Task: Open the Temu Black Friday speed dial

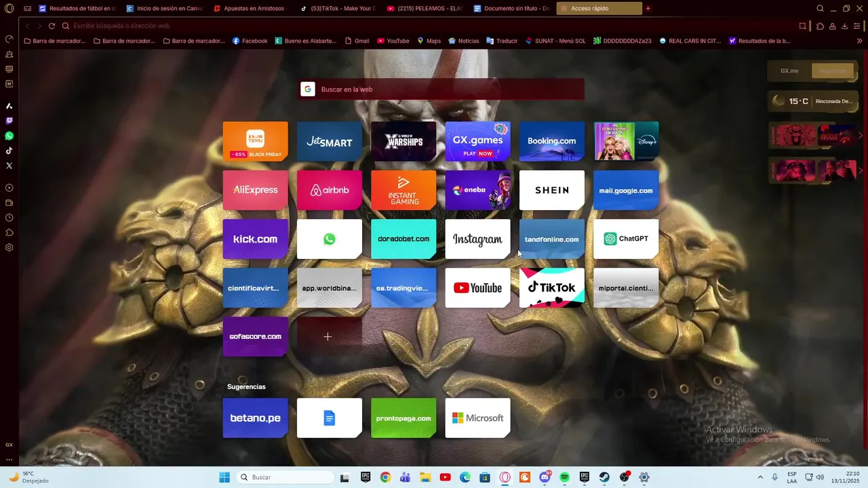Action: coord(255,142)
